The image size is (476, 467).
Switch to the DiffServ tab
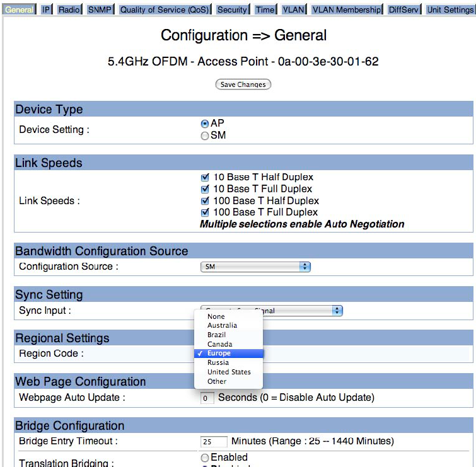(403, 9)
